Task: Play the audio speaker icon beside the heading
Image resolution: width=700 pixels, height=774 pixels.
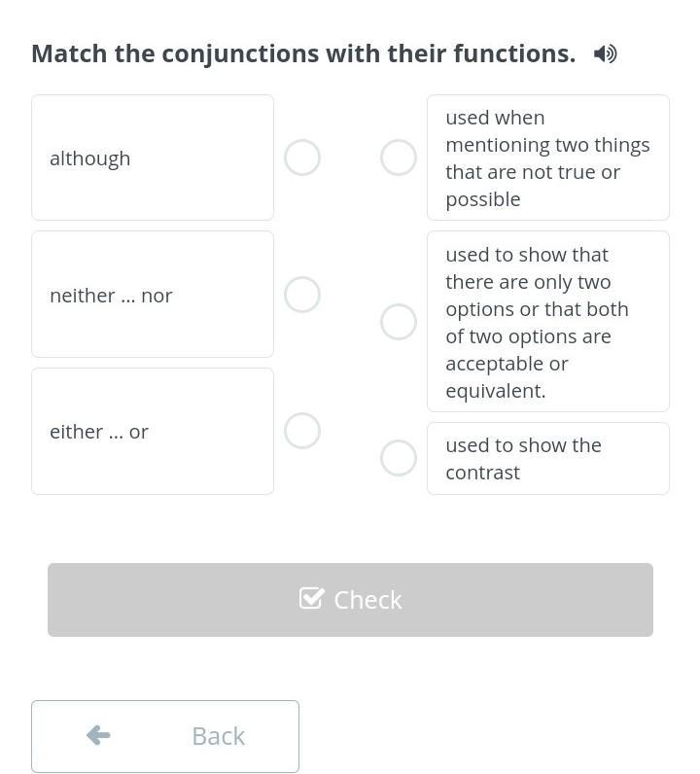Action: (606, 53)
